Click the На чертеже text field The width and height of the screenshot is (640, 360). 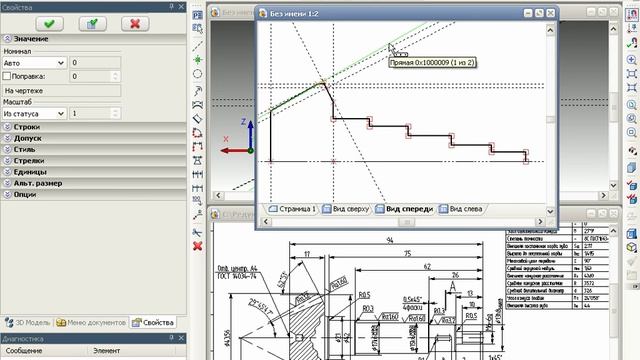coord(62,91)
